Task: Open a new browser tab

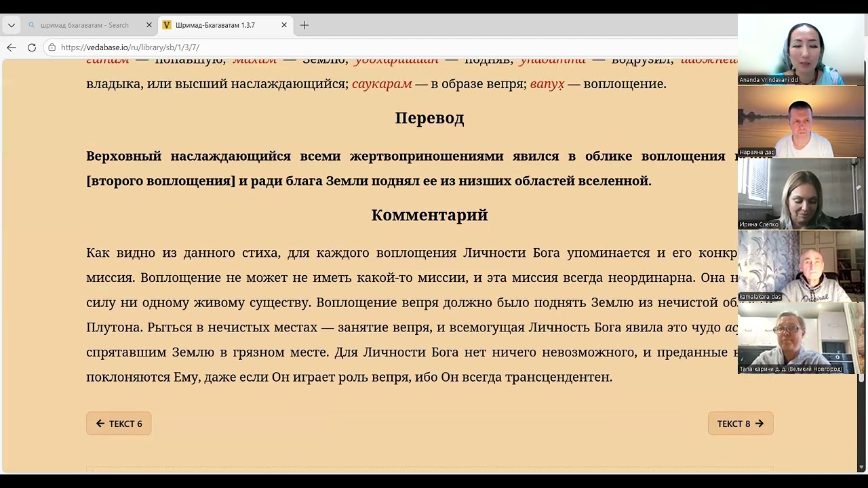Action: click(304, 25)
